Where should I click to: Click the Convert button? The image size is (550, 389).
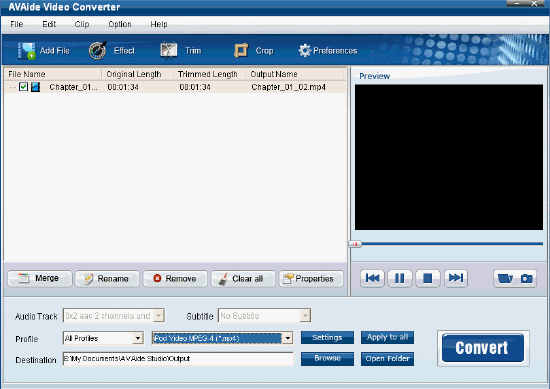pos(483,348)
